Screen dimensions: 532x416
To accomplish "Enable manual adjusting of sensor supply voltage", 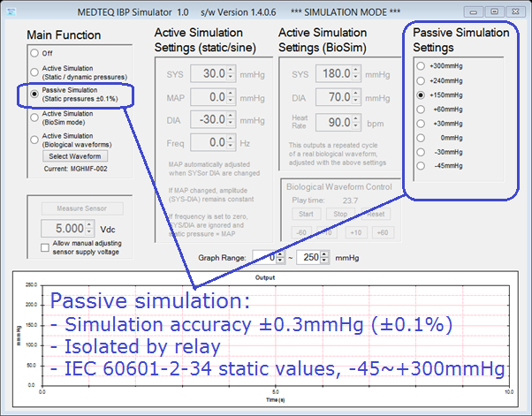I will (45, 247).
